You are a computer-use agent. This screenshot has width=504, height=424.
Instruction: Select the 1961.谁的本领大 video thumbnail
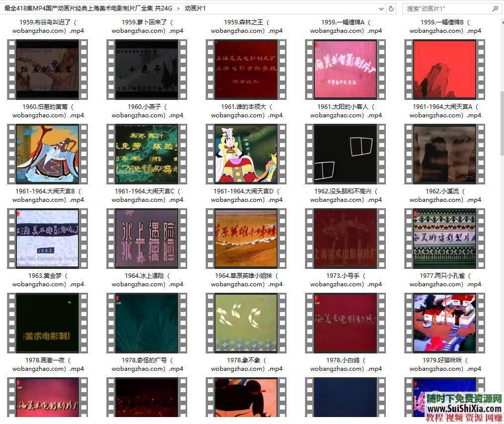point(246,70)
